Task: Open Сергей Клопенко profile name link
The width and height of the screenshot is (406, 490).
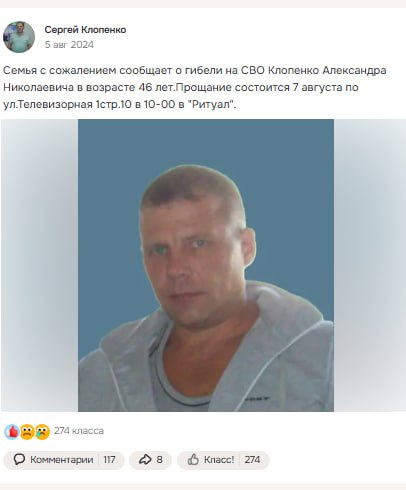Action: tap(85, 30)
